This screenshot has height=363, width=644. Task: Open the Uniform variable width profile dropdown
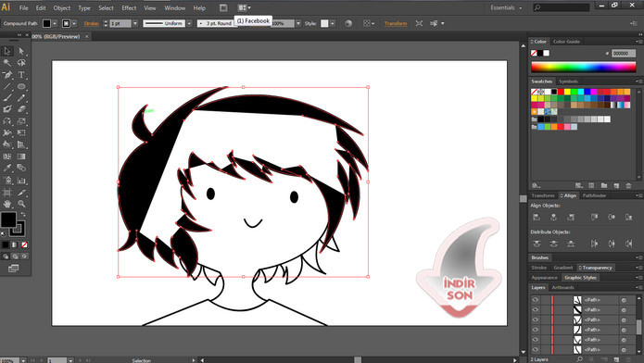pyautogui.click(x=189, y=23)
